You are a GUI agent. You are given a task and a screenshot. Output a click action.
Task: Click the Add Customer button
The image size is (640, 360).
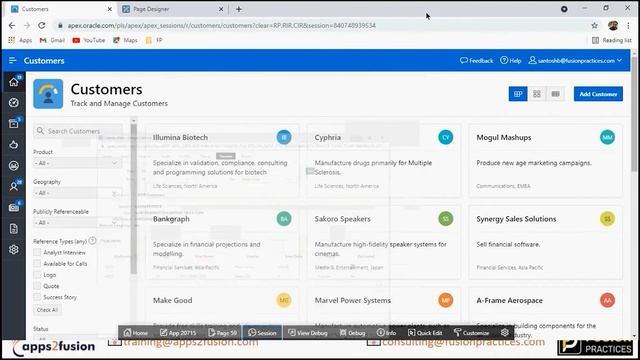[598, 94]
